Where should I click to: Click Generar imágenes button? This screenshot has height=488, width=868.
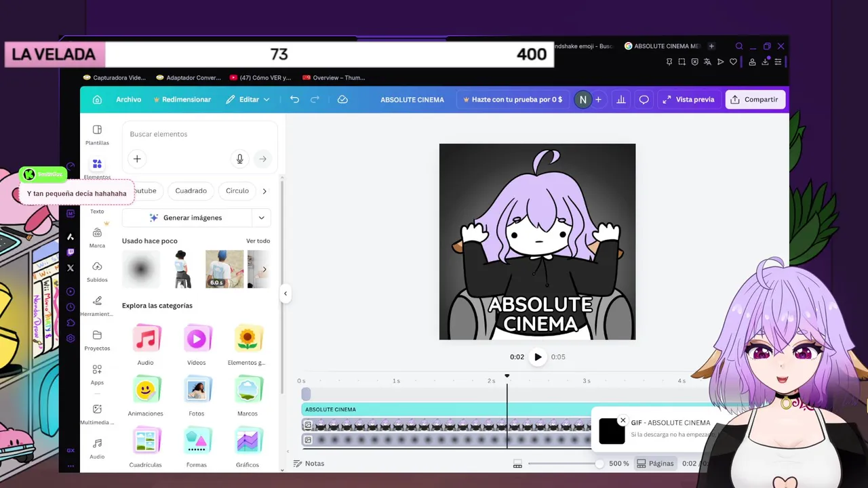point(186,218)
